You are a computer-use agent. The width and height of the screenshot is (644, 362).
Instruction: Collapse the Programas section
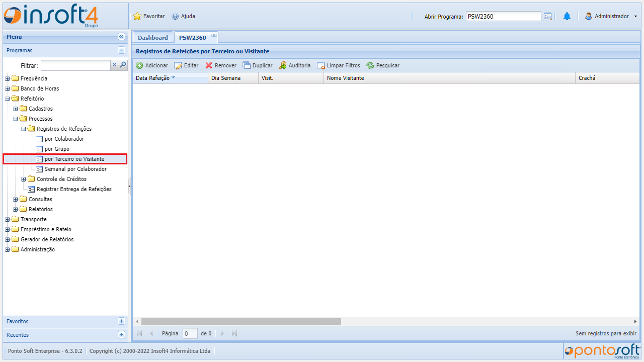pyautogui.click(x=121, y=50)
